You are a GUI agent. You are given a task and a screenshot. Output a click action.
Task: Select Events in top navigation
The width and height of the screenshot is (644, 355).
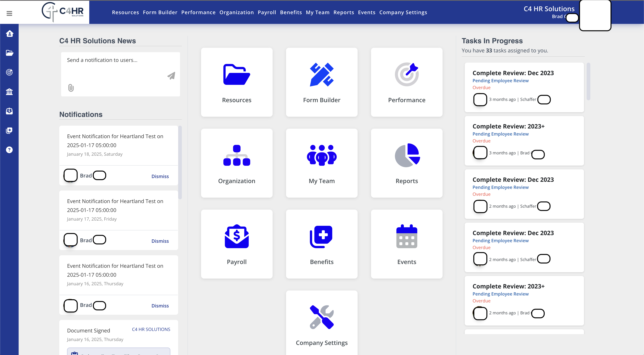pos(367,12)
